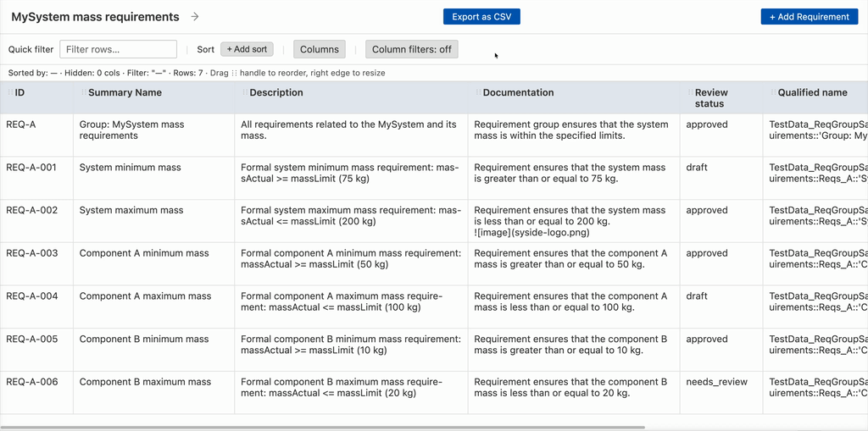Click the 'System minimum mass' cell
Viewport: 868px width, 431px height.
[x=154, y=178]
